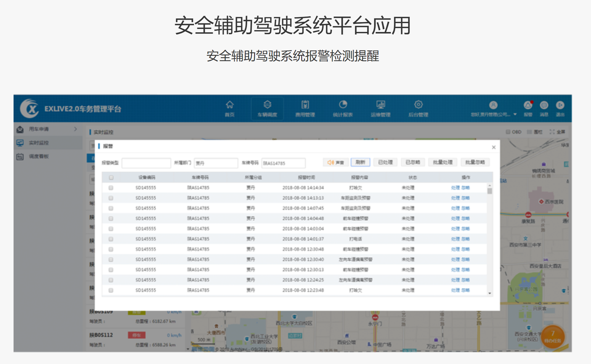Image resolution: width=591 pixels, height=364 pixels.
Task: Click the 批量处理 batch process button
Action: [x=443, y=162]
